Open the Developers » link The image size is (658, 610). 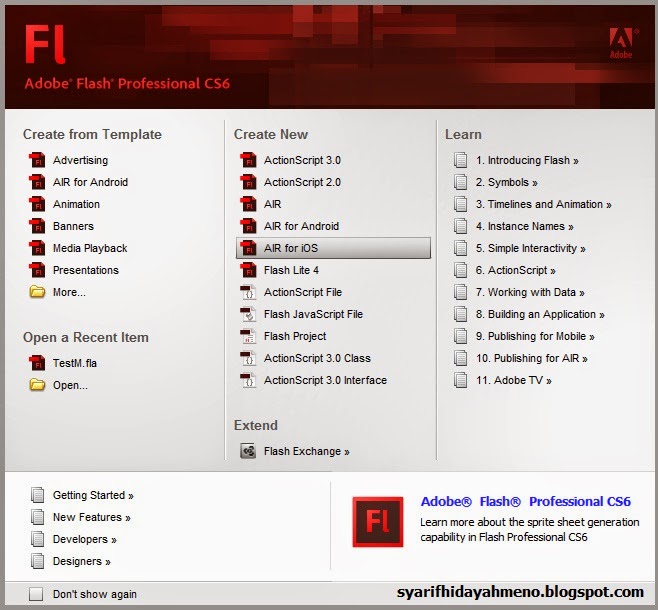pos(85,539)
